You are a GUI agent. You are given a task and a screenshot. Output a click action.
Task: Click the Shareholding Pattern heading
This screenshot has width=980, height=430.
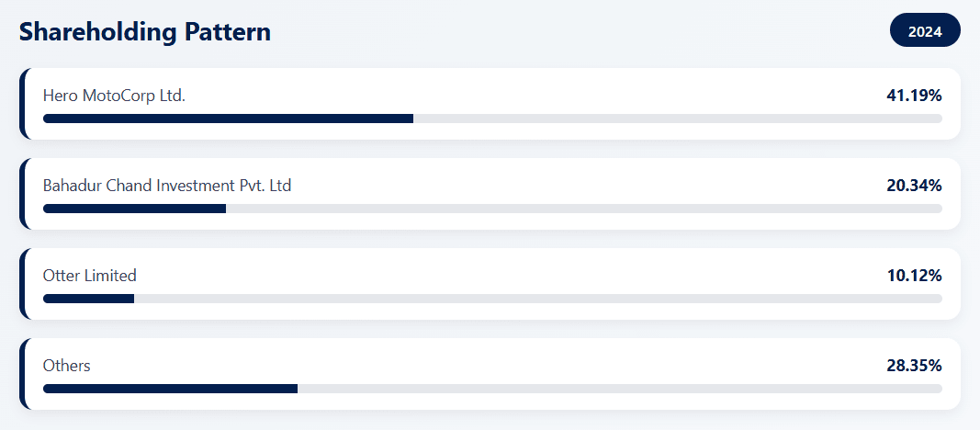[145, 32]
